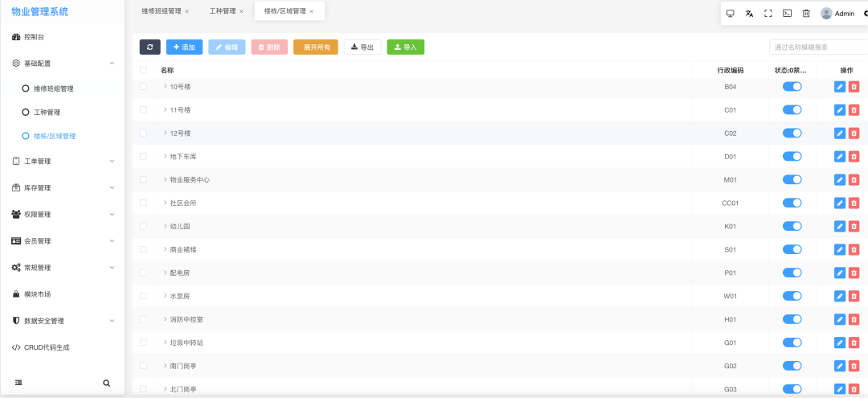Edit the 水泵房 row with pencil icon
Viewport: 868px width, 398px height.
pos(840,296)
